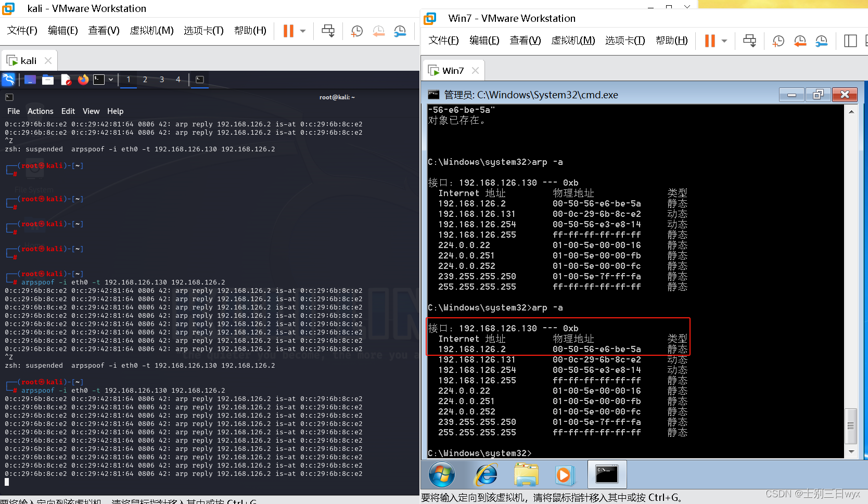This screenshot has width=868, height=504.
Task: Launch Firefox from Kali panel
Action: pyautogui.click(x=83, y=80)
